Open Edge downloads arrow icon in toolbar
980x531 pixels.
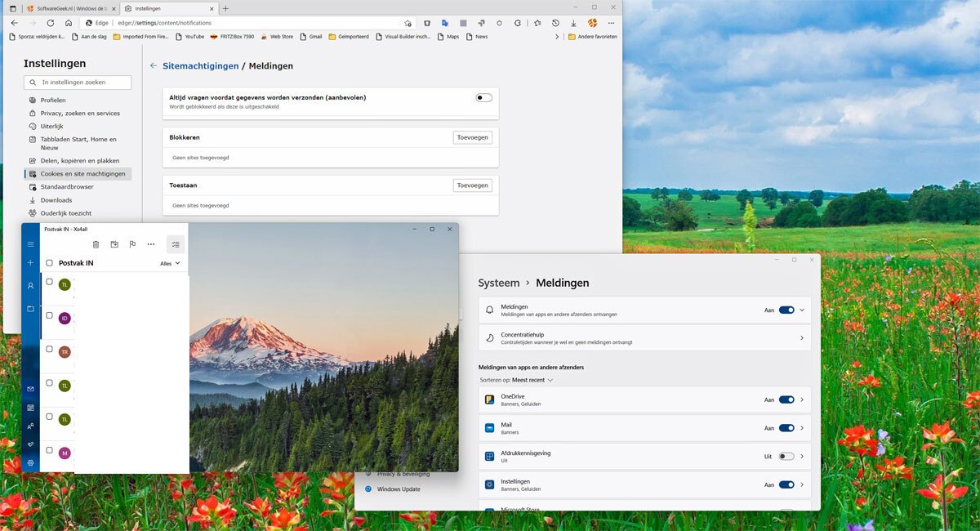(573, 23)
